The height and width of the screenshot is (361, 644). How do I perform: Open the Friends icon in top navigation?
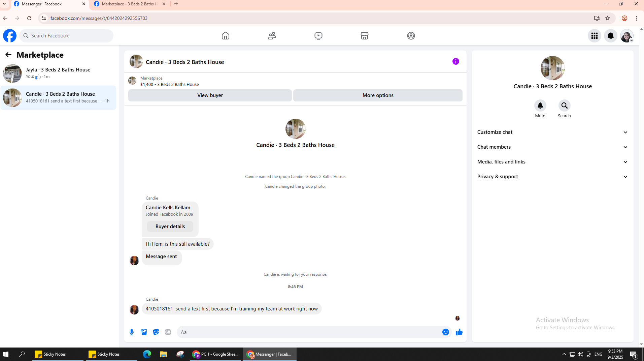coord(272,36)
